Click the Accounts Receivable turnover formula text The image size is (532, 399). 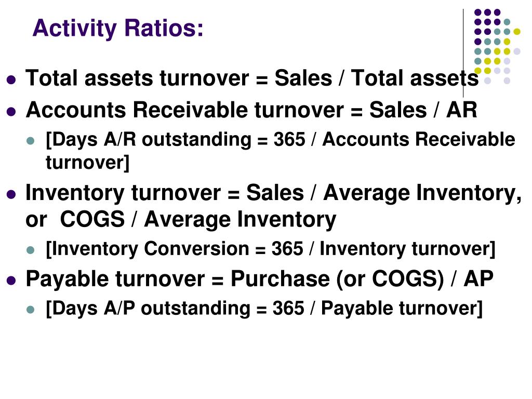pyautogui.click(x=251, y=110)
